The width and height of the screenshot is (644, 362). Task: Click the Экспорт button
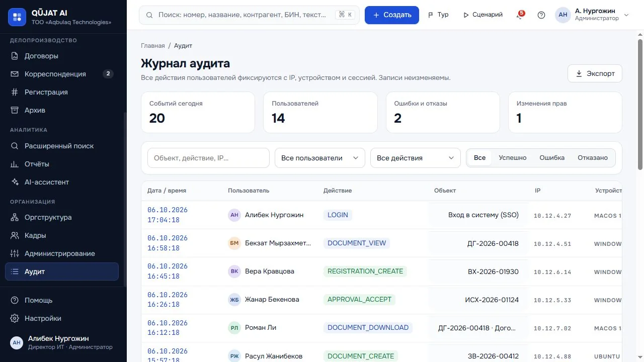pyautogui.click(x=595, y=73)
